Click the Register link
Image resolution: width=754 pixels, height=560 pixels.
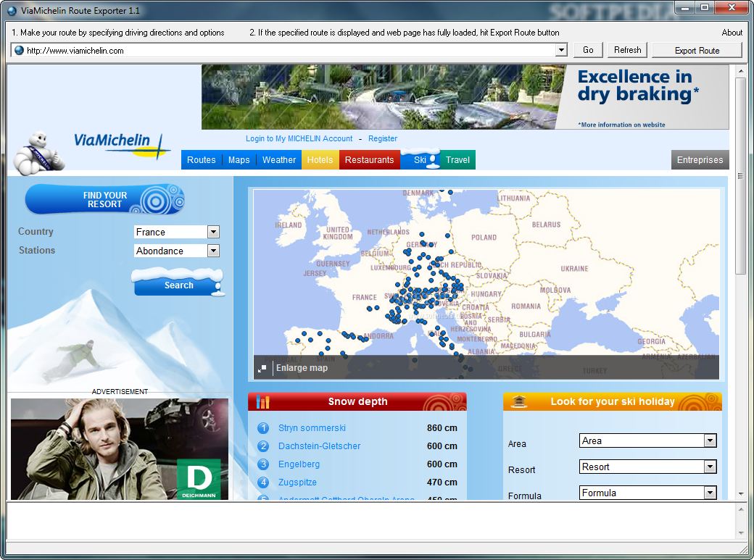(383, 138)
